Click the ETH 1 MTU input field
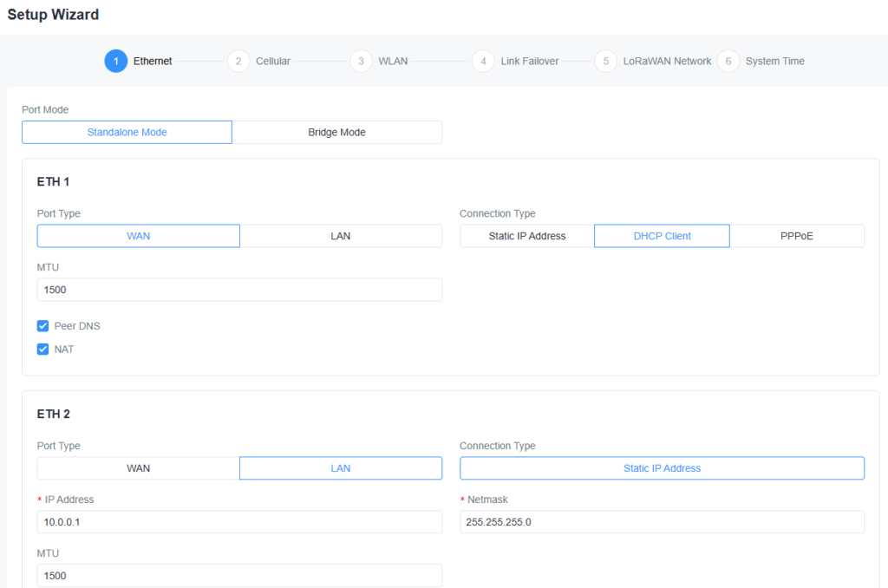Viewport: 888px width, 588px height. (x=239, y=290)
